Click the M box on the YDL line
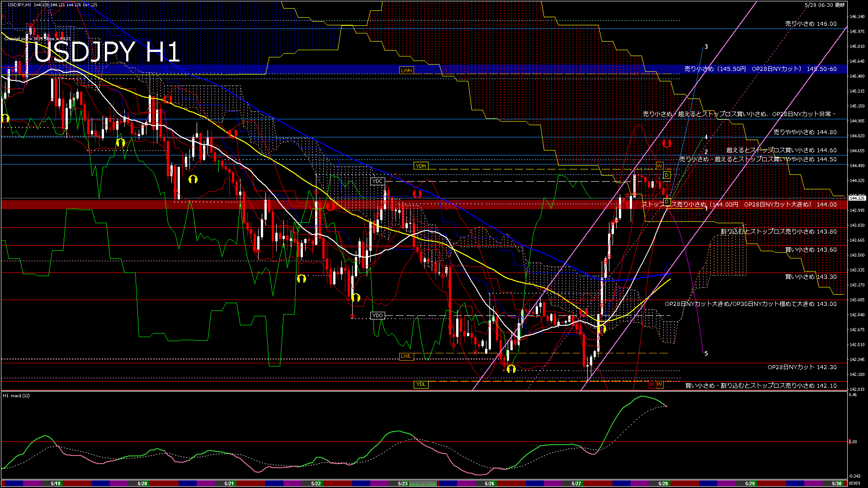The image size is (868, 488). coord(652,385)
